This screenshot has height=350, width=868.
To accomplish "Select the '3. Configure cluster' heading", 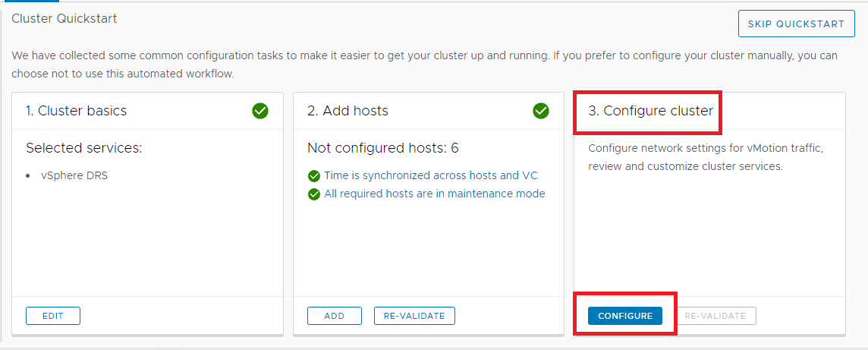I will [x=650, y=111].
